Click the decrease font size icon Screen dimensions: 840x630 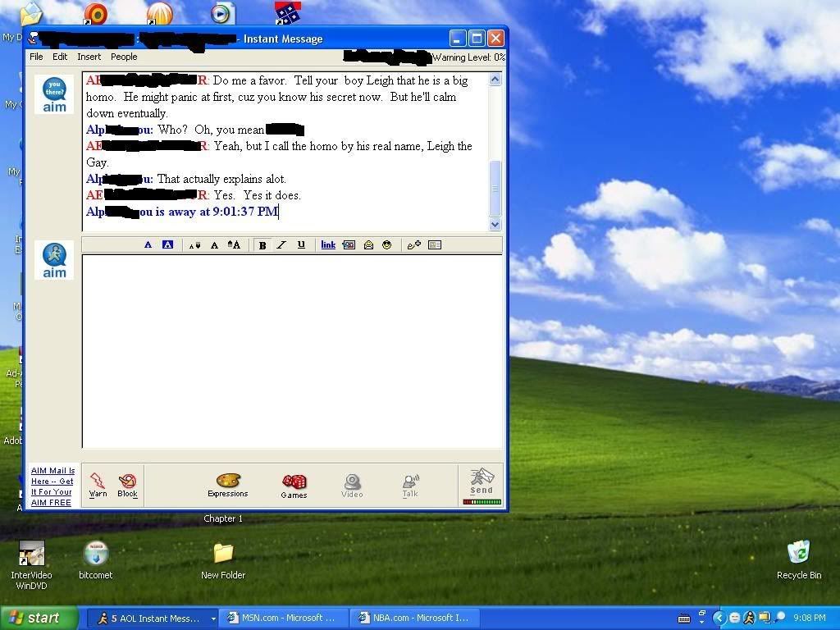[194, 245]
